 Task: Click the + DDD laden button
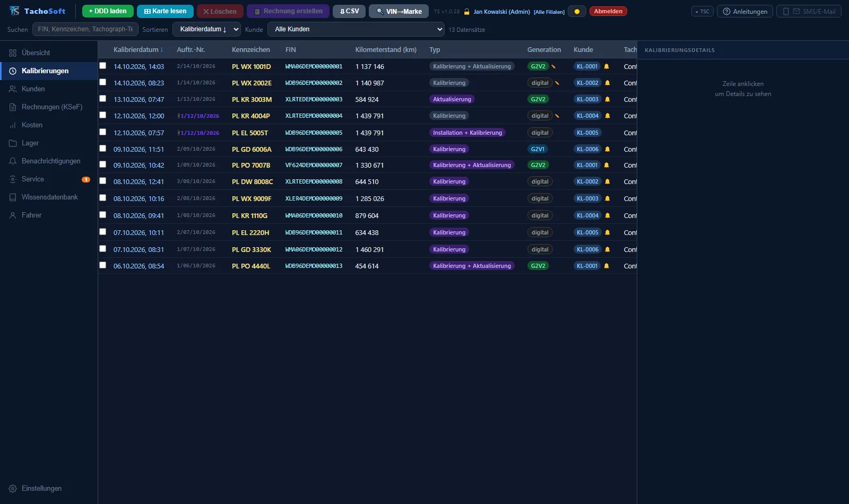click(108, 11)
